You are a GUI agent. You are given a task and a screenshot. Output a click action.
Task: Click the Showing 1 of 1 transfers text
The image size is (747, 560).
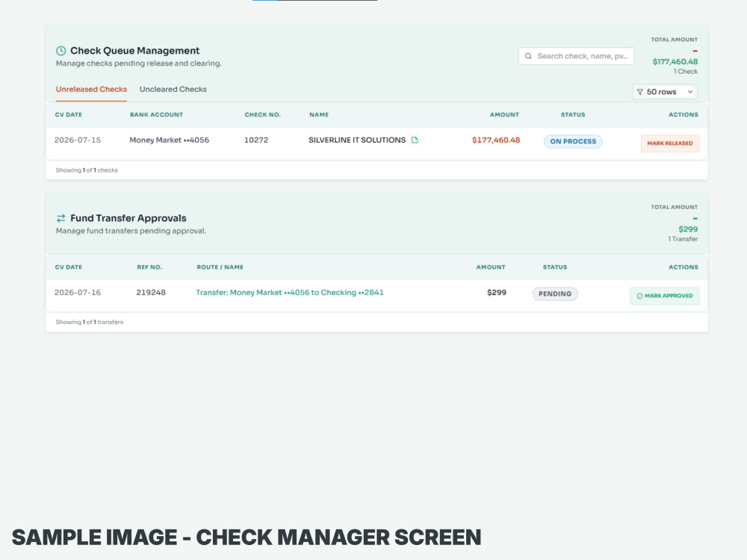90,322
